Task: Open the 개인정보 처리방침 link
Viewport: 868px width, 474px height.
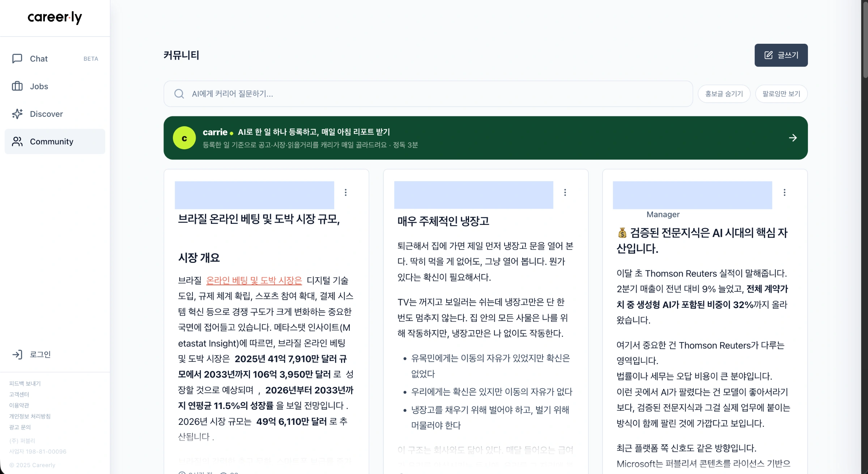Action: tap(30, 416)
